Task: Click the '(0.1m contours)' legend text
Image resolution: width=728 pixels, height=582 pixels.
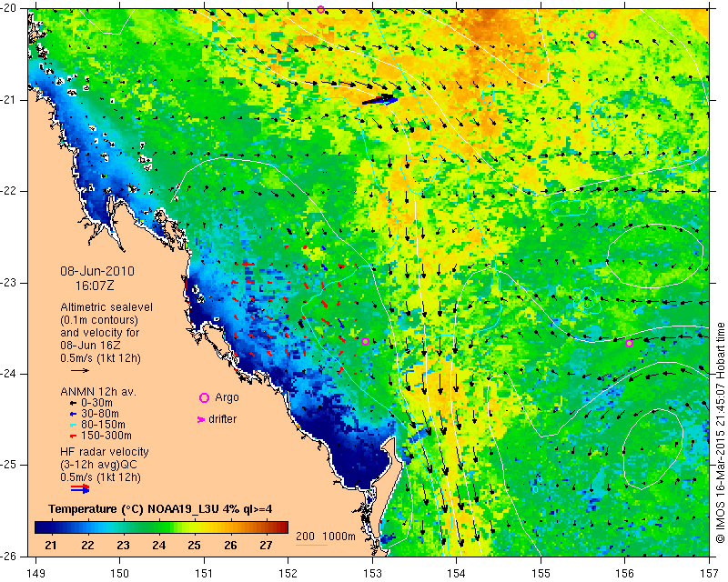Action: (x=99, y=320)
